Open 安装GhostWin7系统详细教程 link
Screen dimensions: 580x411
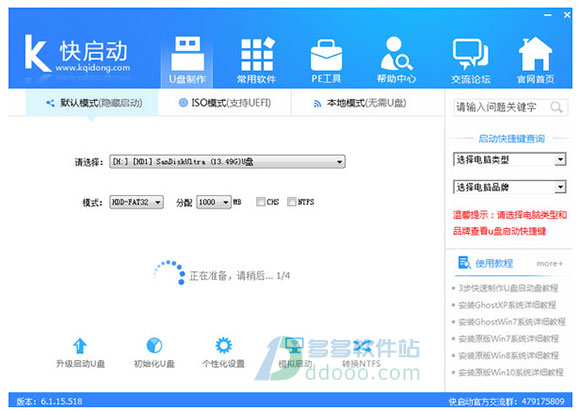[x=512, y=322]
